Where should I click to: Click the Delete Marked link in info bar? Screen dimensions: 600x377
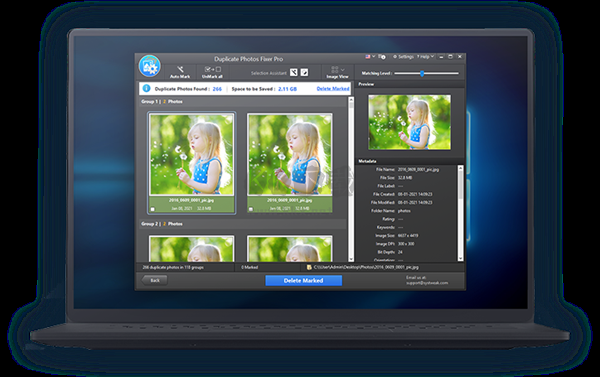pyautogui.click(x=333, y=89)
